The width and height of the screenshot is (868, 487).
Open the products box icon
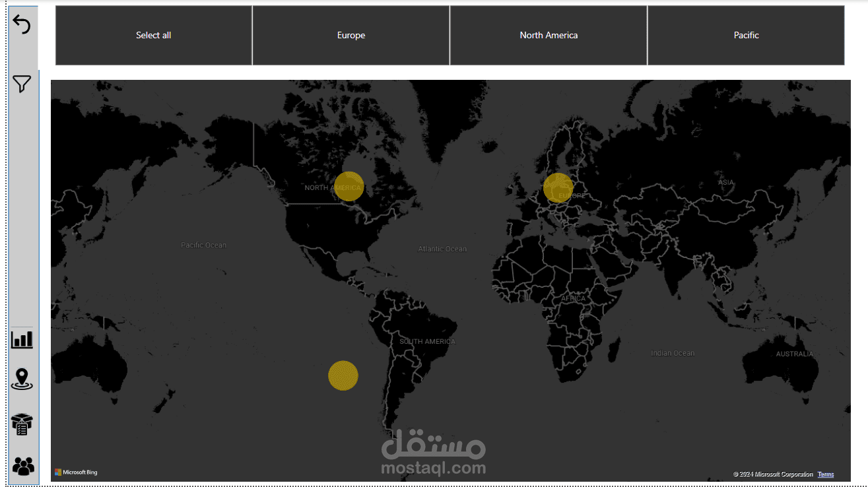(x=22, y=424)
